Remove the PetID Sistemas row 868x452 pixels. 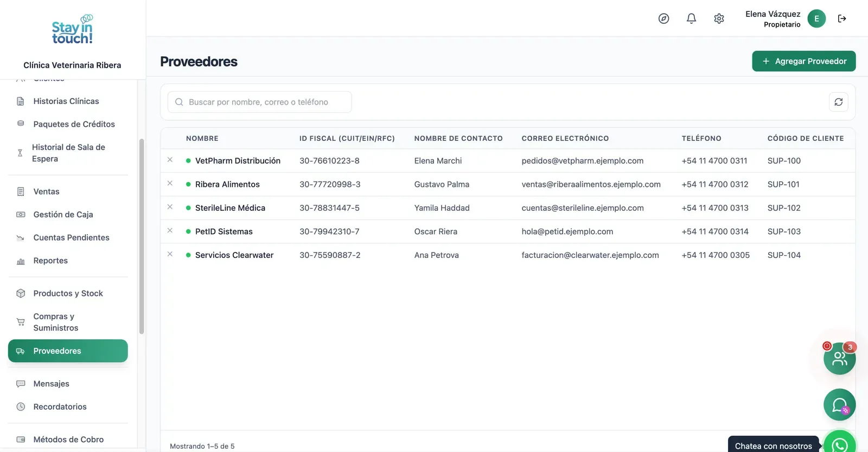170,230
